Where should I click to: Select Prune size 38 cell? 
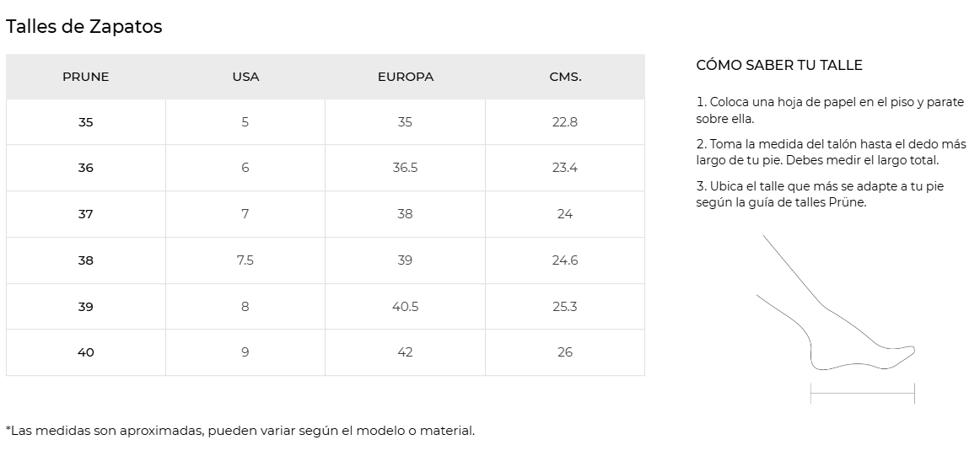click(x=86, y=260)
